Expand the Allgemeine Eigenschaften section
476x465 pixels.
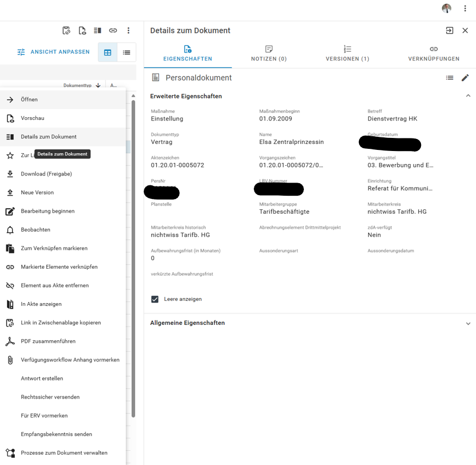tap(468, 323)
